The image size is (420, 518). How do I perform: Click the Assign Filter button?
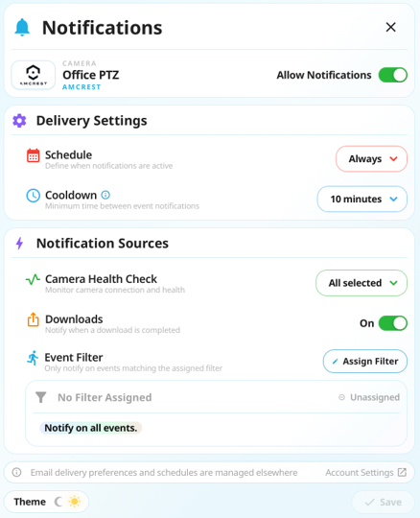[365, 361]
